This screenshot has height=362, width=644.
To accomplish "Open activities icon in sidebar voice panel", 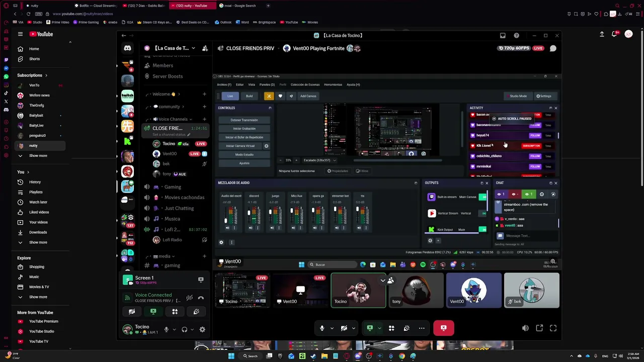I will tap(175, 312).
